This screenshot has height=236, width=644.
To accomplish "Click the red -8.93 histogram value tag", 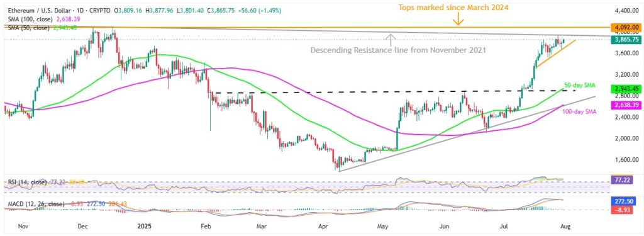I will [622, 210].
